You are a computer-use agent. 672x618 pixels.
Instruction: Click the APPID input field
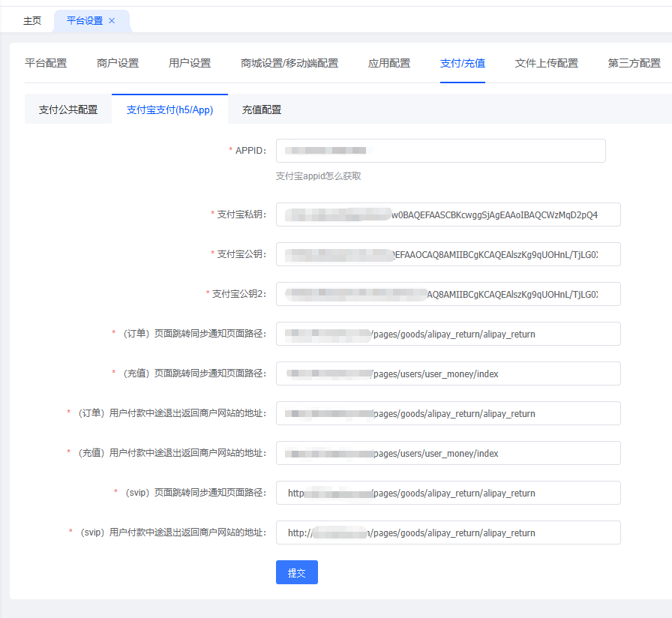tap(440, 151)
